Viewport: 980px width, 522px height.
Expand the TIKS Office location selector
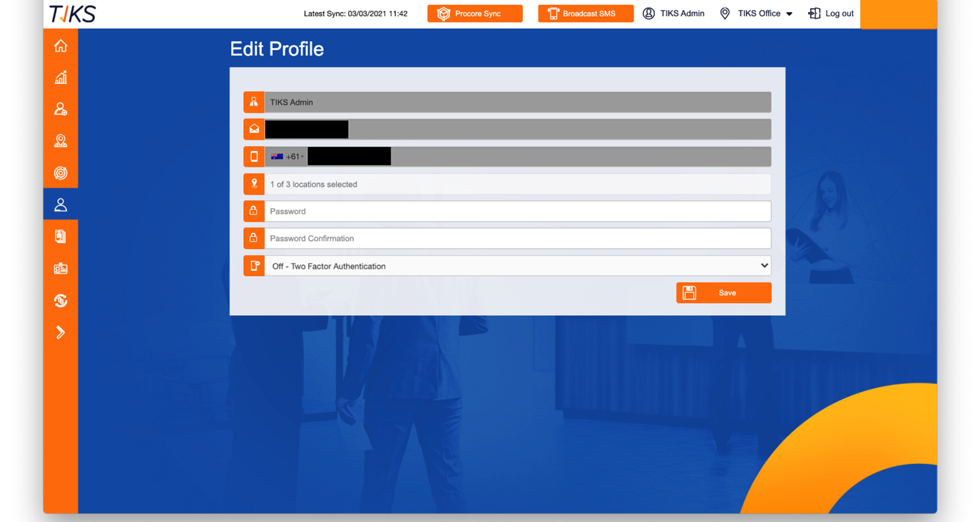click(x=756, y=13)
